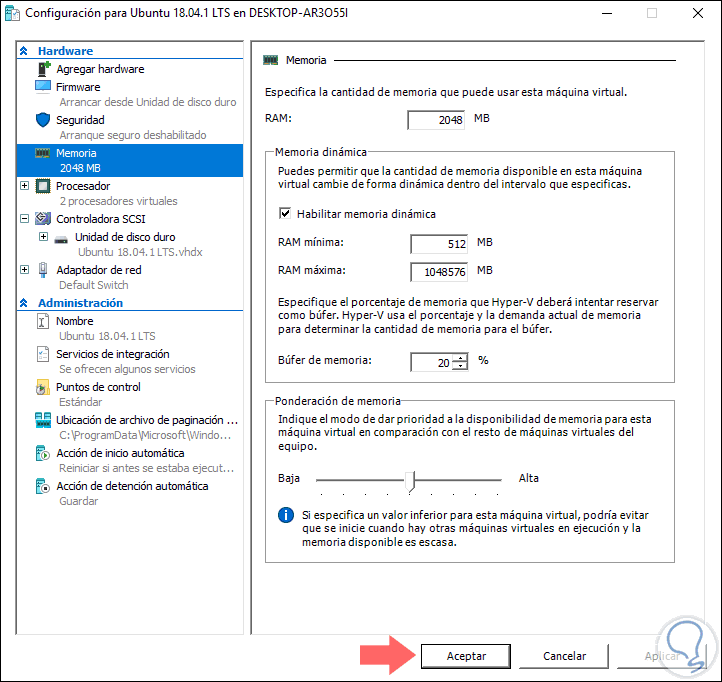Close the configuration window
This screenshot has width=722, height=682.
tap(698, 13)
